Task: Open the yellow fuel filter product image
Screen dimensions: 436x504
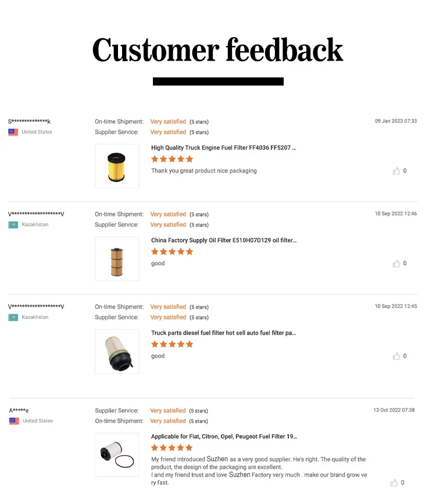Action: click(x=117, y=166)
